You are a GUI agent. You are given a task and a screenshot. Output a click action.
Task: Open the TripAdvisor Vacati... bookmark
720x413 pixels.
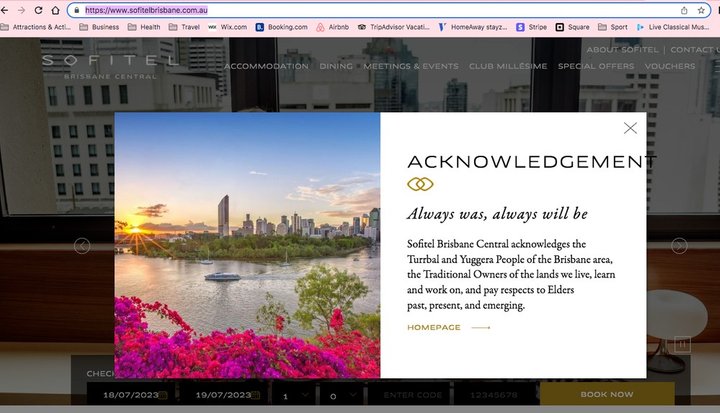(394, 27)
